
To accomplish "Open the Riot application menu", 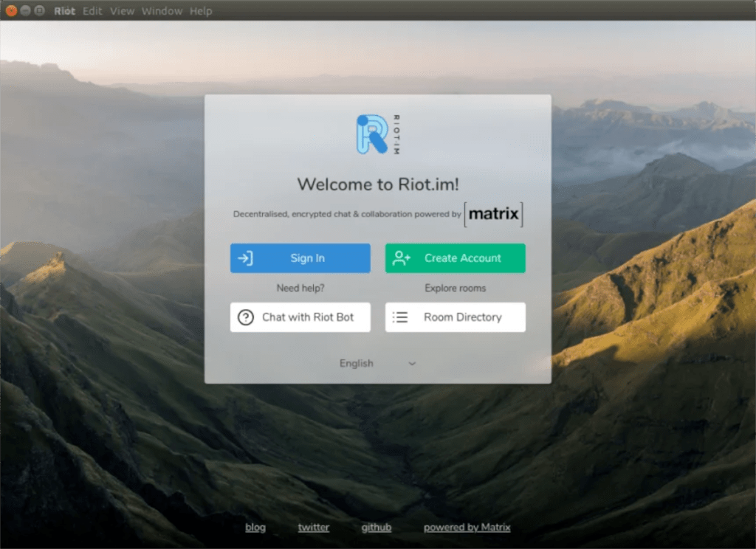I will tap(64, 11).
